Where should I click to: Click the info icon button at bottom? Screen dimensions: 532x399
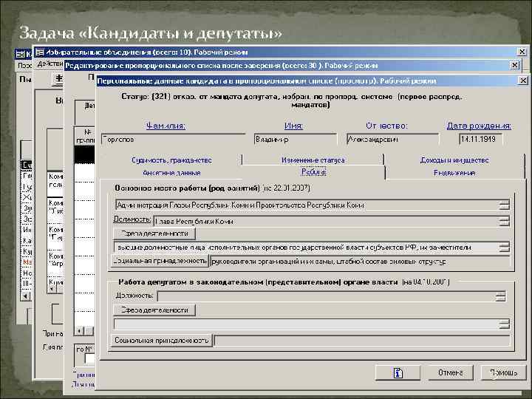[398, 372]
